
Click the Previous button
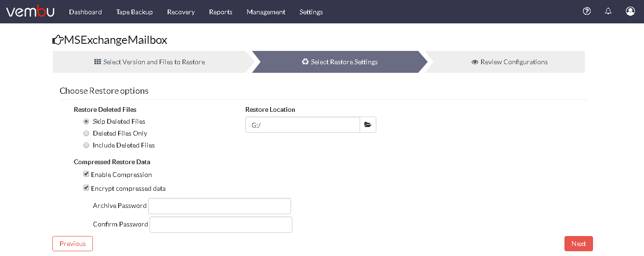coord(72,244)
